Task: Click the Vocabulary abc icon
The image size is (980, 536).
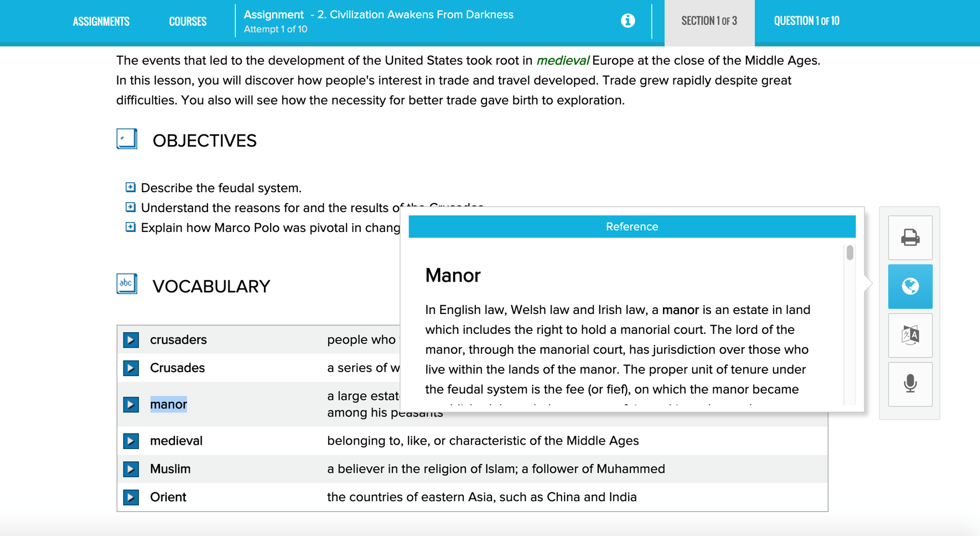Action: (x=127, y=284)
